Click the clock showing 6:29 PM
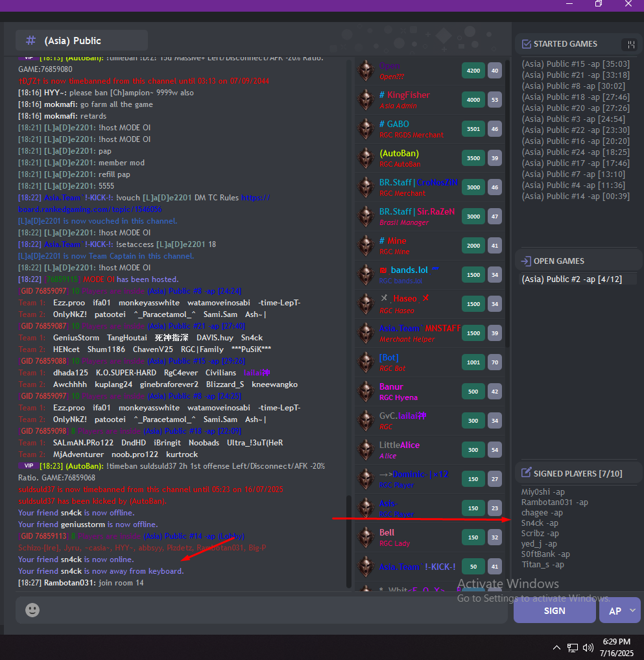The height and width of the screenshot is (660, 644). tap(616, 642)
